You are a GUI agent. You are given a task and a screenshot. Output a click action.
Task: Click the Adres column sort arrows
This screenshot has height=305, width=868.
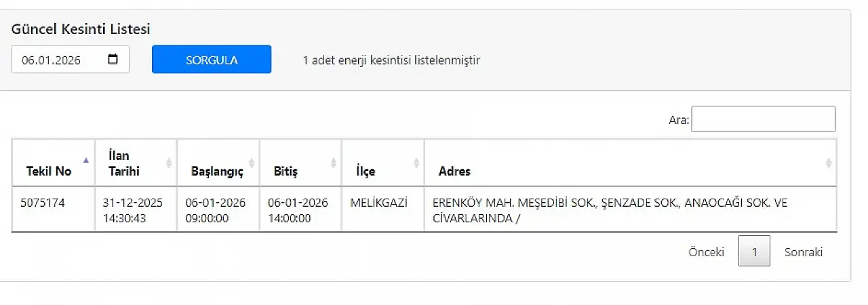(x=829, y=163)
